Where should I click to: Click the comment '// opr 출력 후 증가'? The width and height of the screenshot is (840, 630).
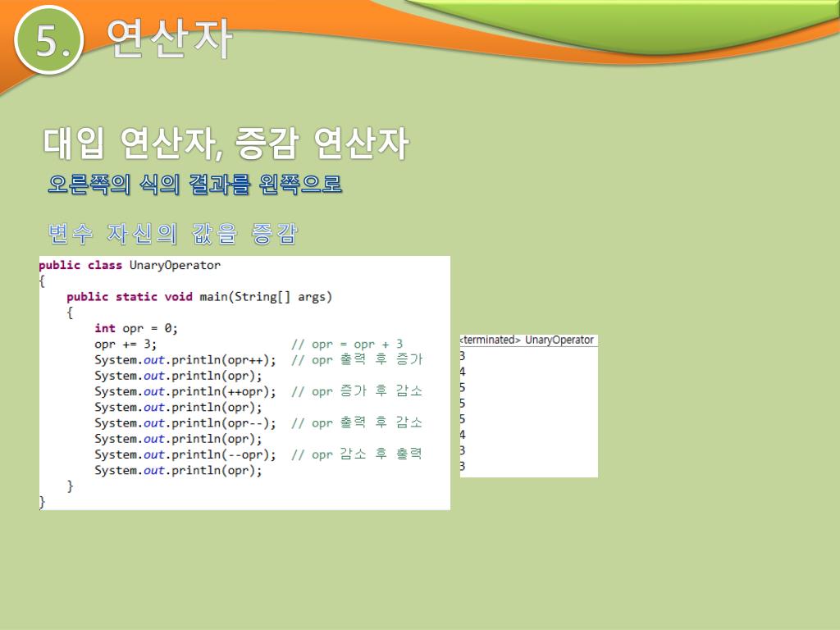(357, 359)
